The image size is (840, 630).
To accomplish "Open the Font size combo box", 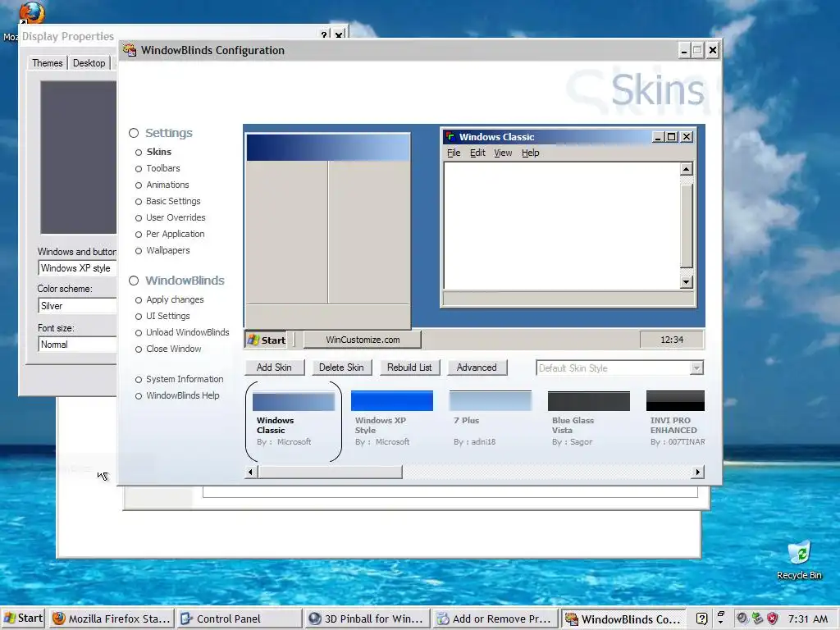I will [x=77, y=345].
